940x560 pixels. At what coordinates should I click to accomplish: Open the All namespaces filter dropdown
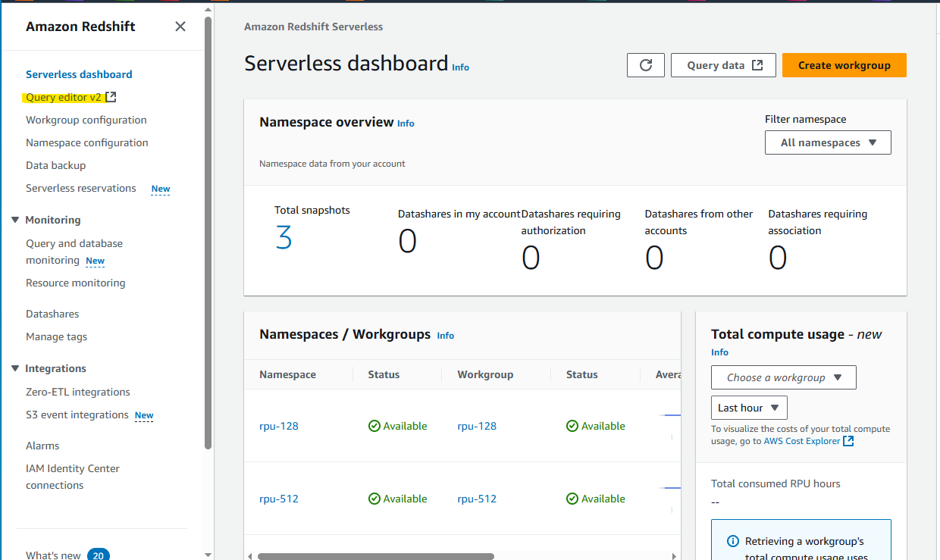coord(828,142)
